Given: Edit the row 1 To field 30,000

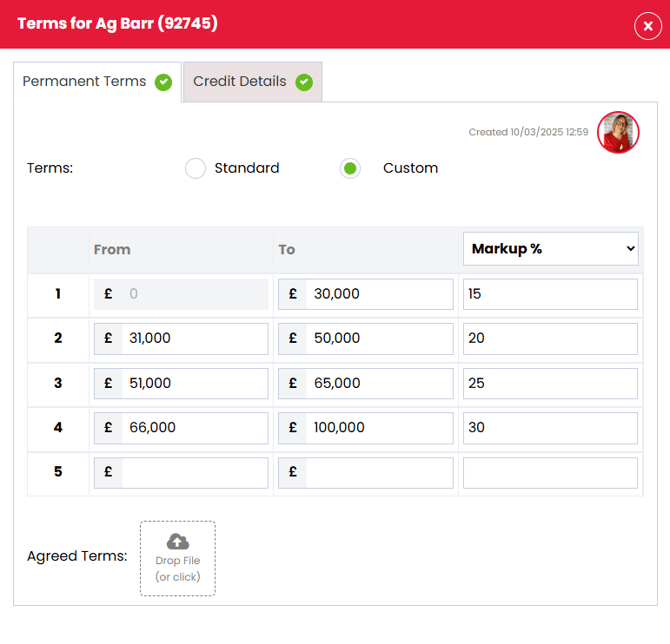Looking at the screenshot, I should [366, 294].
